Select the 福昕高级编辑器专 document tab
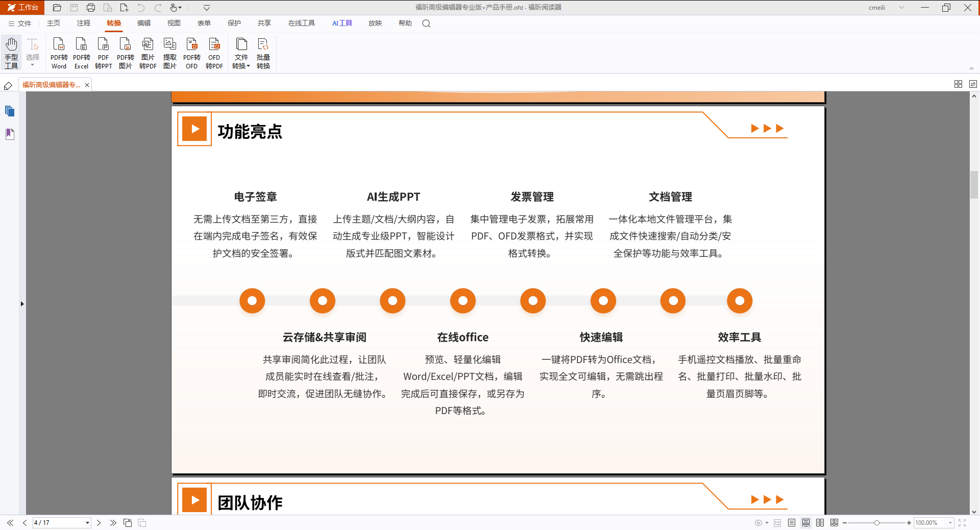980x530 pixels. pyautogui.click(x=52, y=85)
